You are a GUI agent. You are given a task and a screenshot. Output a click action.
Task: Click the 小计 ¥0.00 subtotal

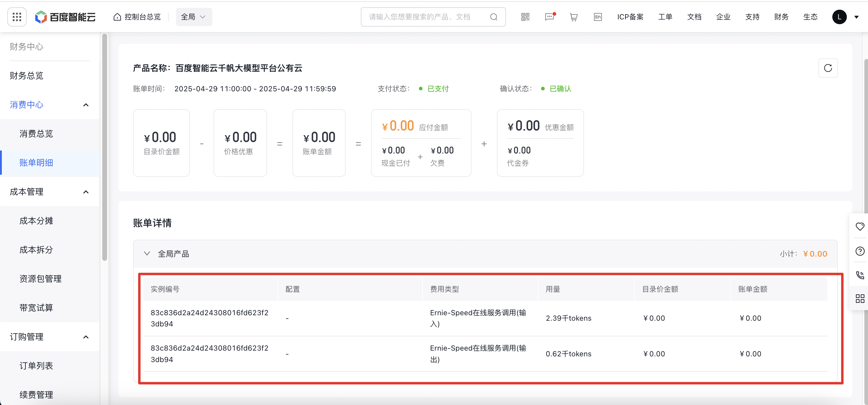[x=803, y=254]
